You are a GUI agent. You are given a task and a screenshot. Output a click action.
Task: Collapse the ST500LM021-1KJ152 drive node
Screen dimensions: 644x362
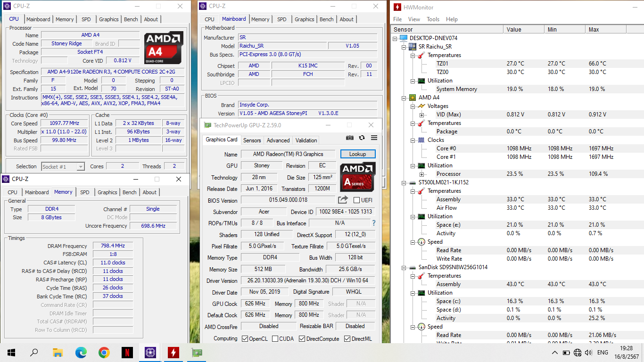pyautogui.click(x=404, y=182)
